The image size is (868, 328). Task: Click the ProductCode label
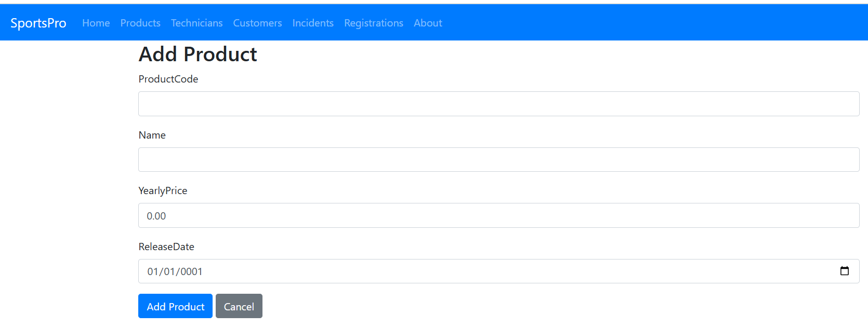[168, 79]
